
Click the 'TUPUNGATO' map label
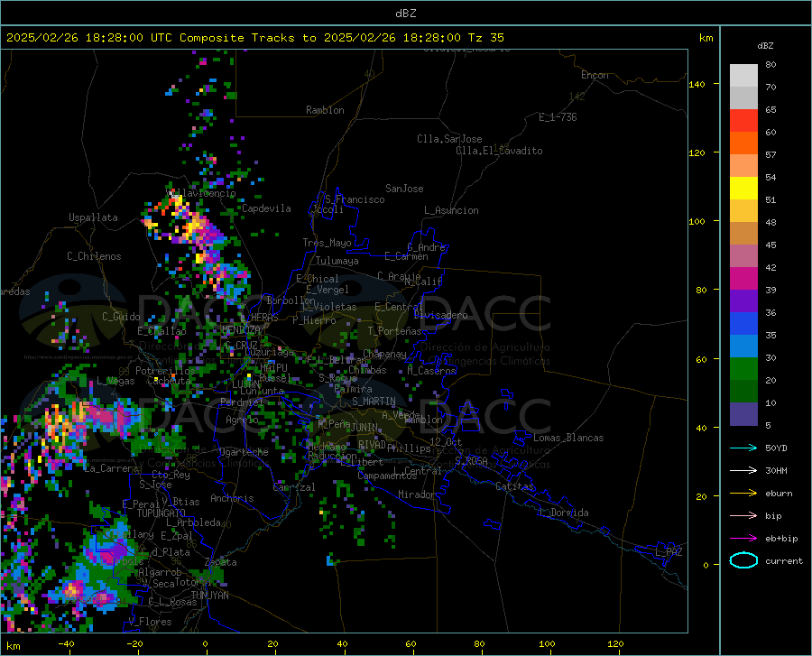coord(161,513)
